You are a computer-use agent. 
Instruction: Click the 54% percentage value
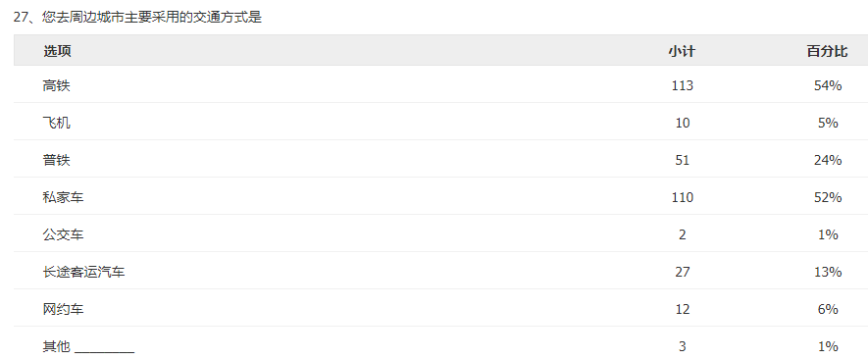tap(828, 86)
